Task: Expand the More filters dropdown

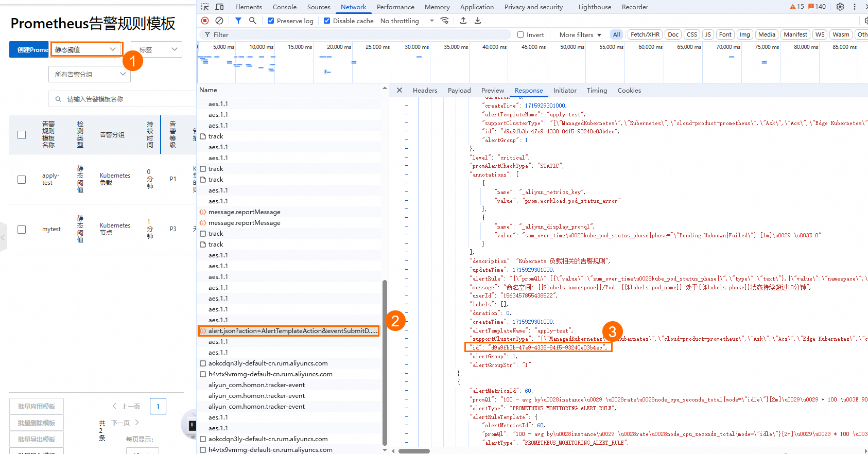Action: [580, 34]
